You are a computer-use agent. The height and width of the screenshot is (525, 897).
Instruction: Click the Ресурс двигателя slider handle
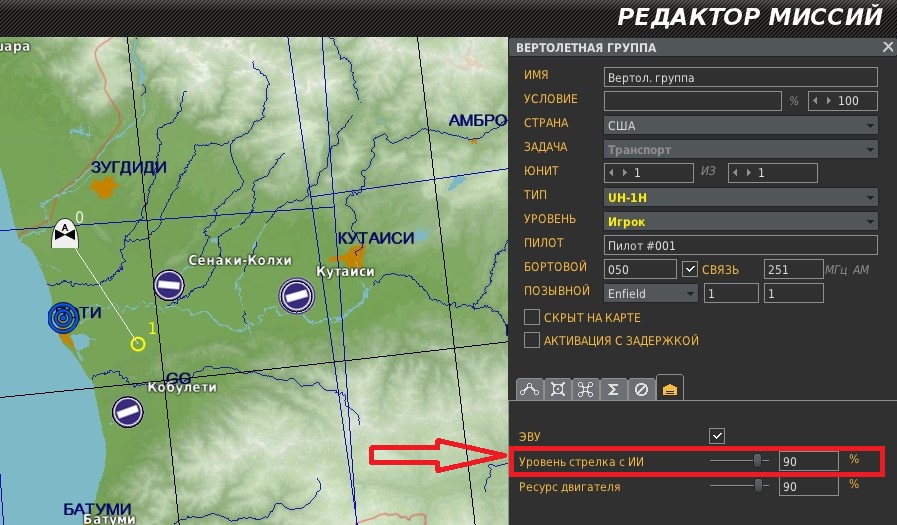pos(758,486)
